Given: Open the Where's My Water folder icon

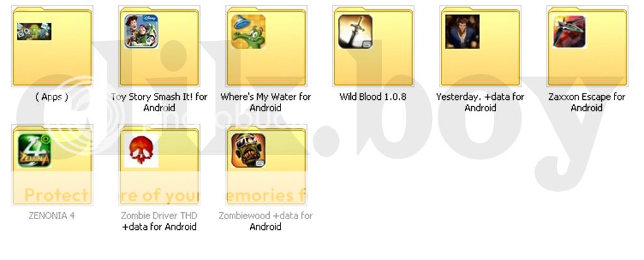Looking at the screenshot, I should [266, 46].
